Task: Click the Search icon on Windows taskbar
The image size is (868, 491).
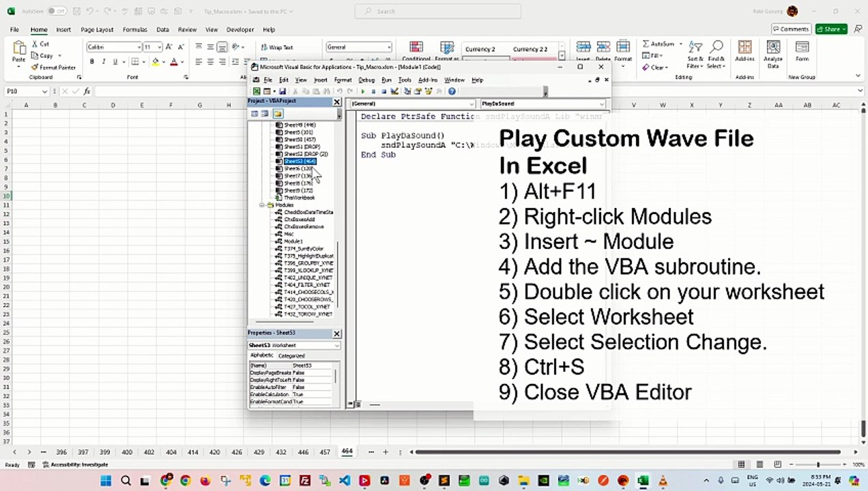Action: [x=126, y=481]
